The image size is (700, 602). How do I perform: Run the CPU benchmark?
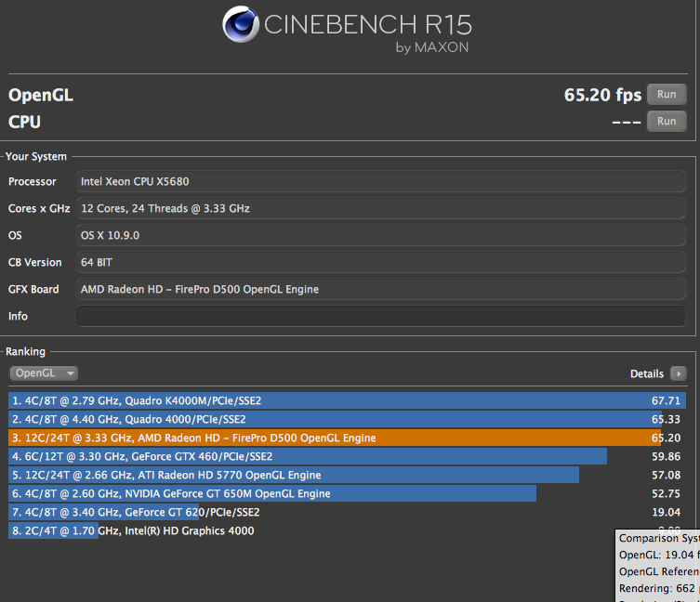coord(667,122)
